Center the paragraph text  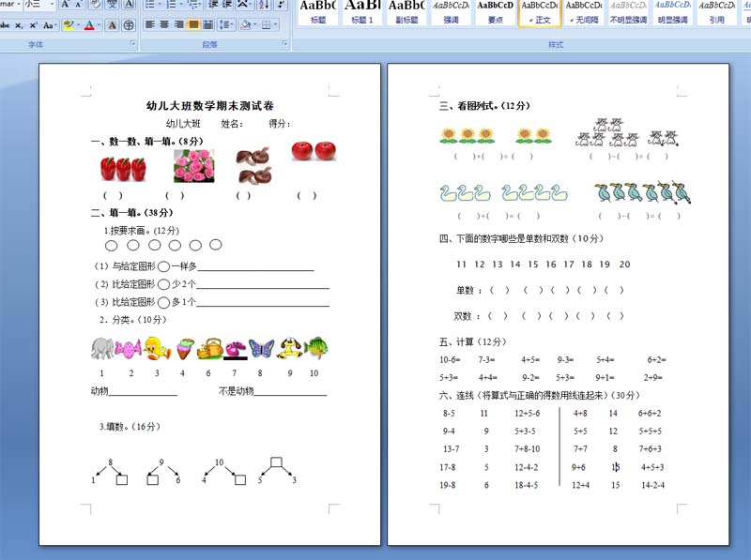pos(164,24)
